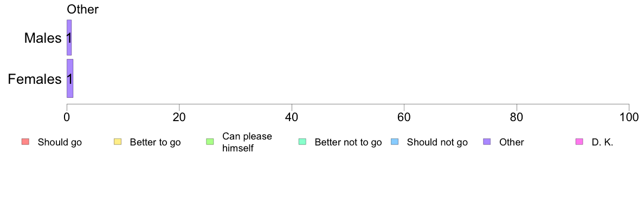Click the pink D. K. legend swatch
This screenshot has width=644, height=199.
tap(579, 142)
